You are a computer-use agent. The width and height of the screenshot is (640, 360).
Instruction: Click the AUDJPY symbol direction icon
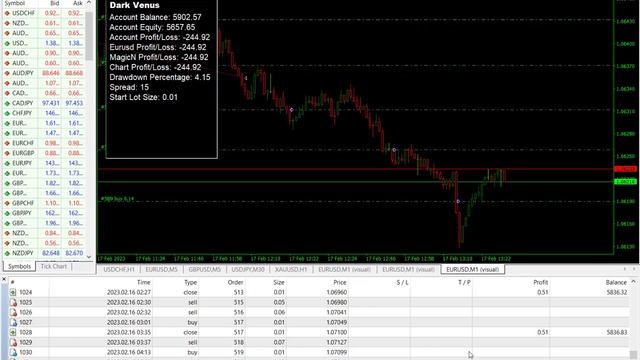[x=7, y=73]
